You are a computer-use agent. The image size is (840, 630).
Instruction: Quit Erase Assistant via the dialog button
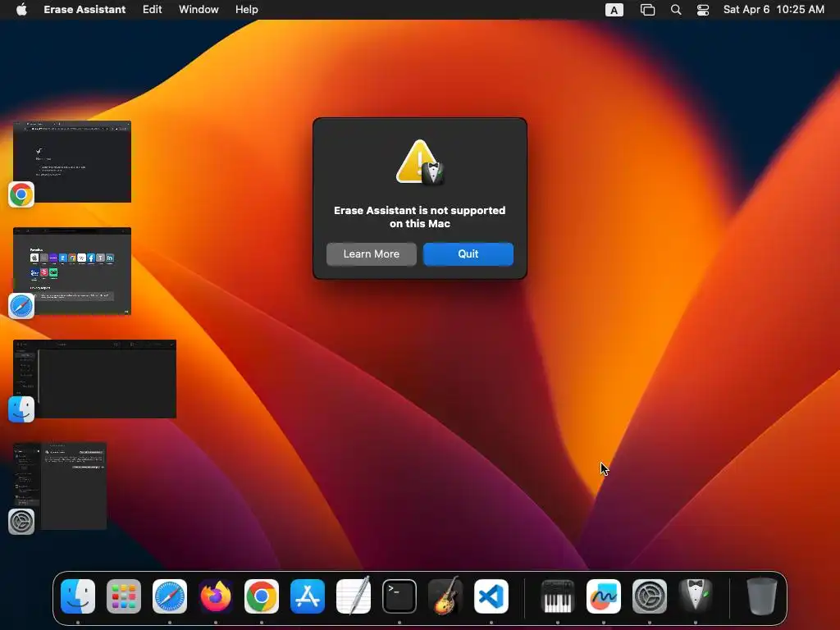[468, 254]
